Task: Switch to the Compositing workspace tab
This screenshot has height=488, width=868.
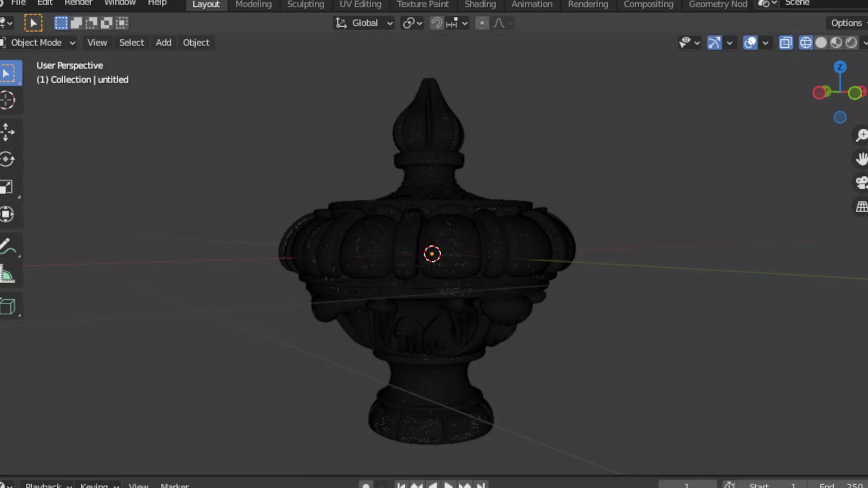Action: click(x=648, y=5)
